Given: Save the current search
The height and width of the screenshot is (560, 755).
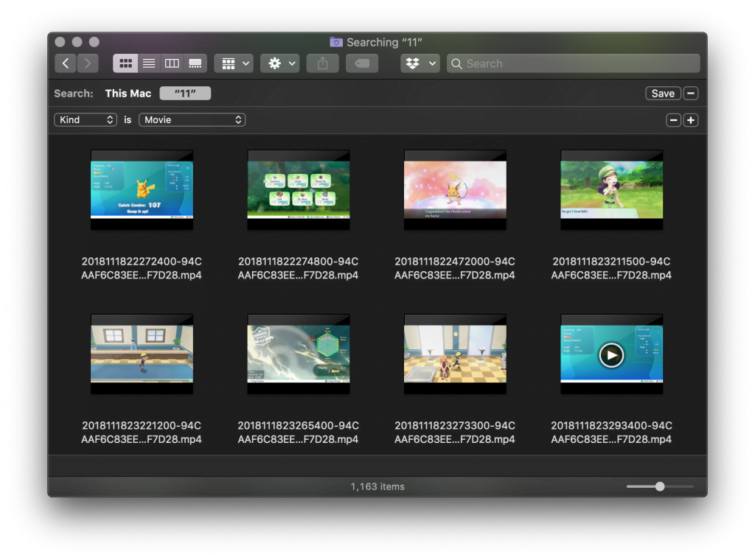Looking at the screenshot, I should coord(663,94).
